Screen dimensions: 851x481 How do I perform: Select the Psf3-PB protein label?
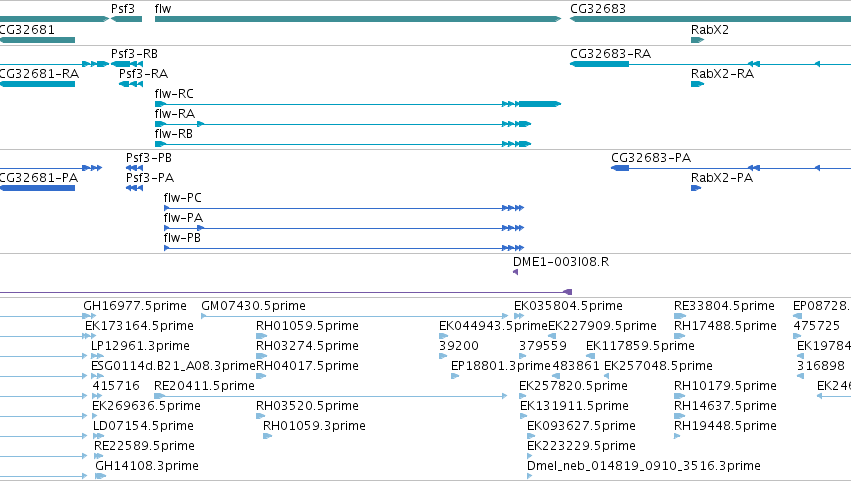(x=149, y=158)
